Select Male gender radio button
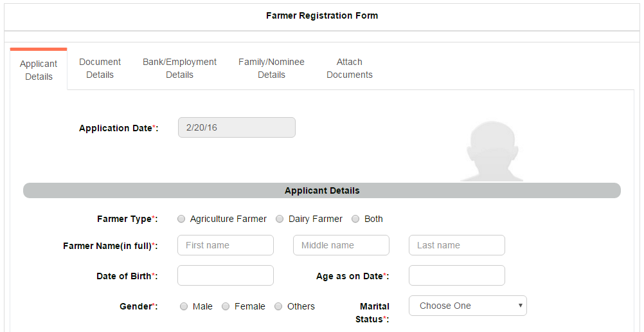The width and height of the screenshot is (644, 332). pos(184,306)
